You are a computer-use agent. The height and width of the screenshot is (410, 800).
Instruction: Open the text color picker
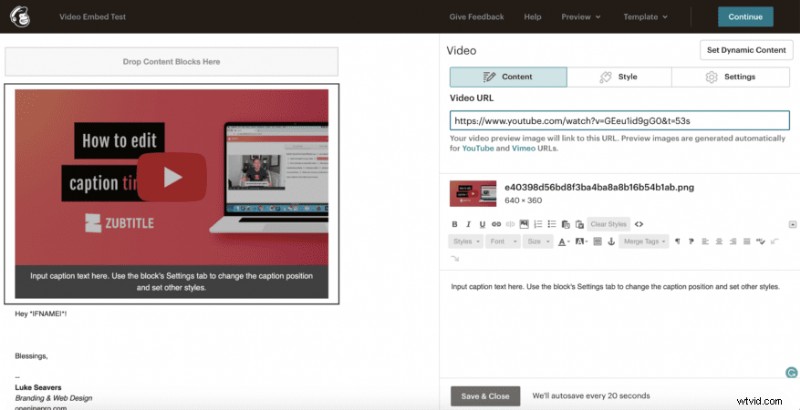563,242
